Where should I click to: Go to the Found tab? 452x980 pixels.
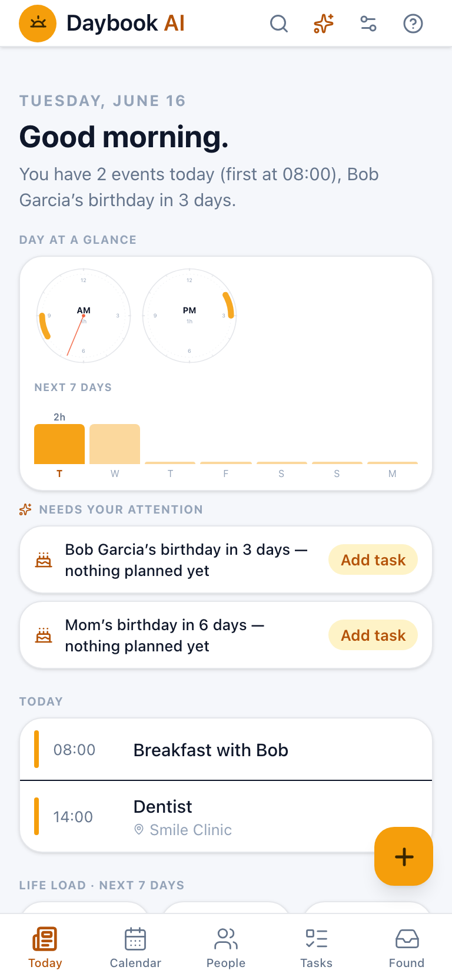pyautogui.click(x=407, y=947)
